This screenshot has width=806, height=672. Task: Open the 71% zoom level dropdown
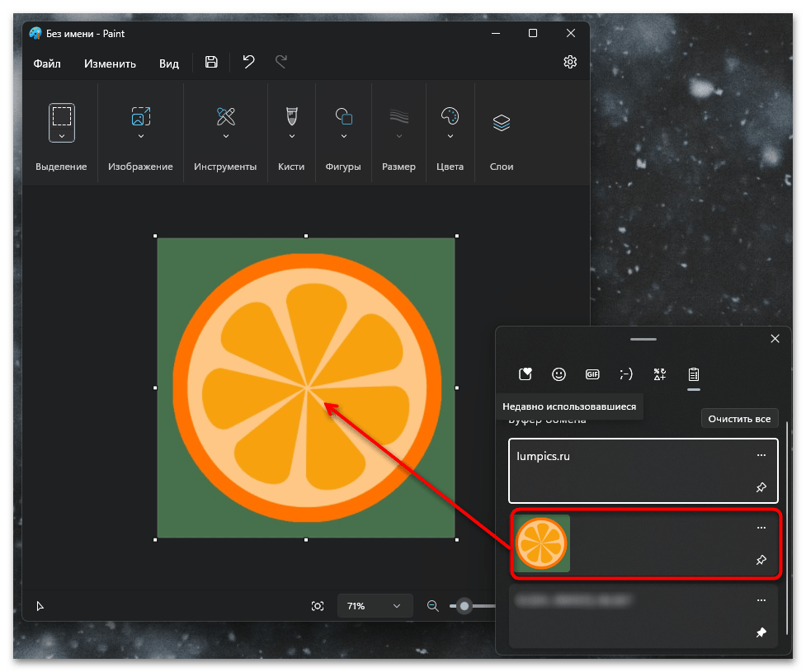[374, 606]
